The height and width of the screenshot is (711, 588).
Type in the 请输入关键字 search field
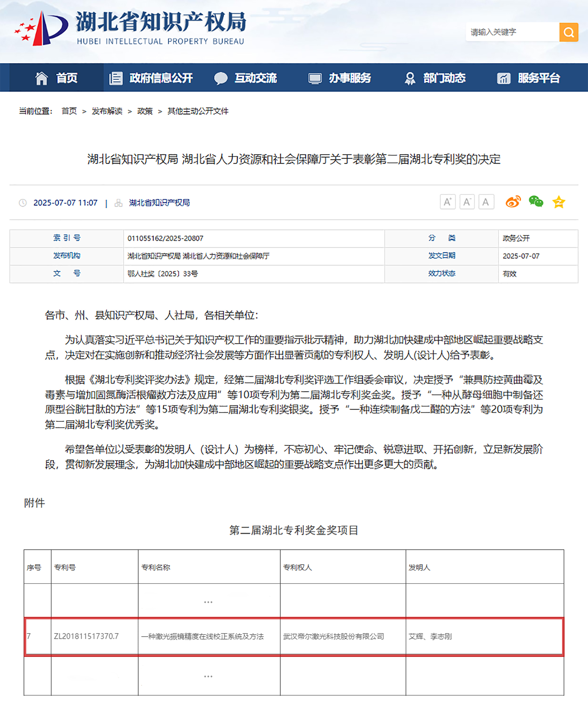(x=512, y=32)
